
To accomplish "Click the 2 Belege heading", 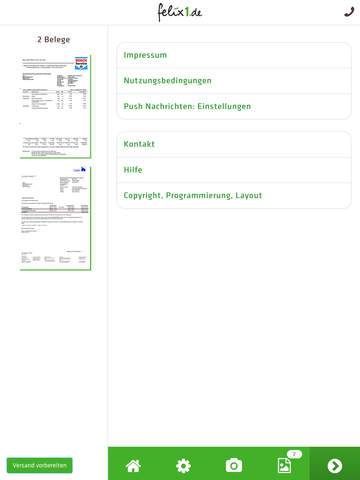I will [54, 40].
